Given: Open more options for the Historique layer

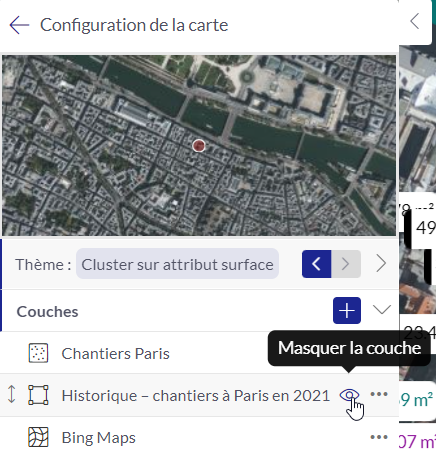Looking at the screenshot, I should click(379, 394).
